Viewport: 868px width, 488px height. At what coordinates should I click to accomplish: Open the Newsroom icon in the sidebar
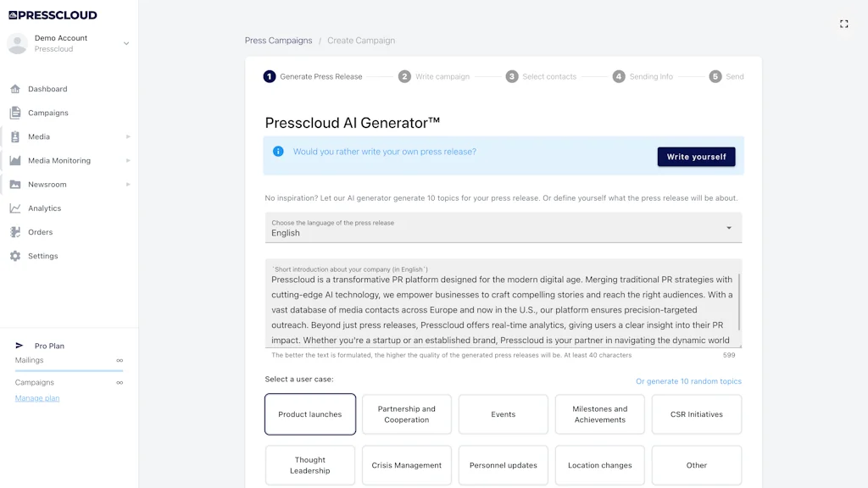[x=17, y=184]
